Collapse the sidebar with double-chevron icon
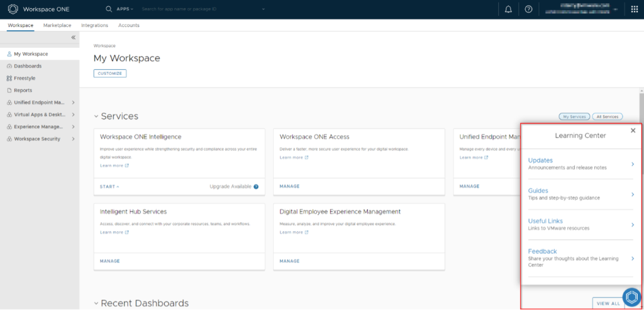The height and width of the screenshot is (311, 644). click(x=73, y=37)
